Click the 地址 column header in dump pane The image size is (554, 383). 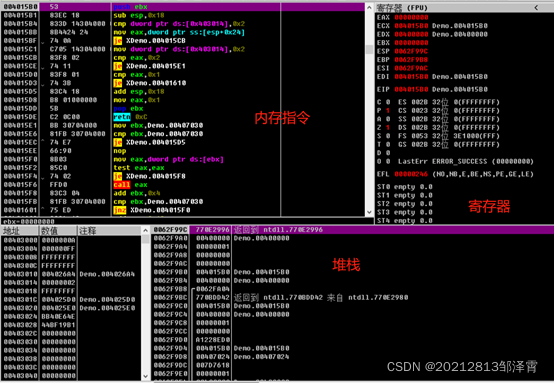click(20, 231)
